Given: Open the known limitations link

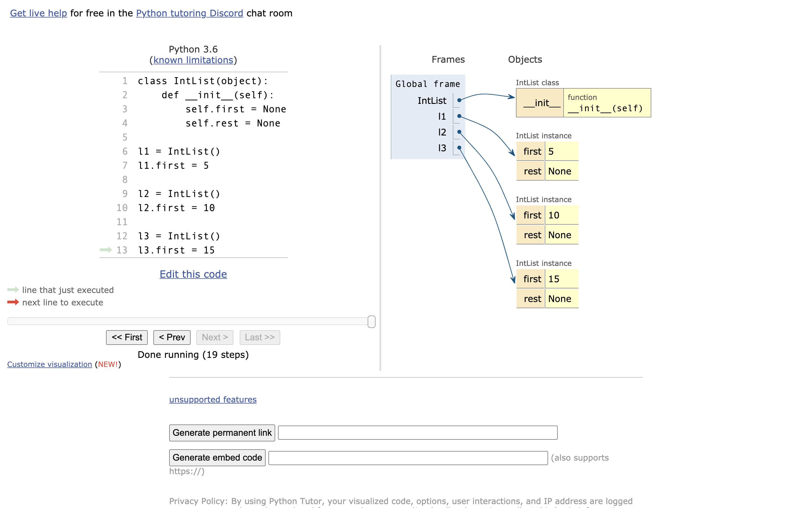Looking at the screenshot, I should [x=193, y=60].
